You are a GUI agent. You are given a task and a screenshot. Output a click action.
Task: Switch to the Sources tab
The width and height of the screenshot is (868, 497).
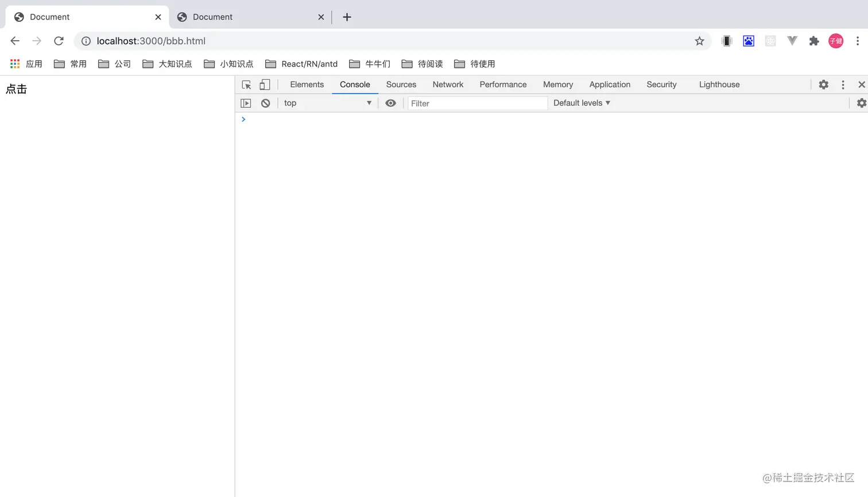pyautogui.click(x=401, y=84)
